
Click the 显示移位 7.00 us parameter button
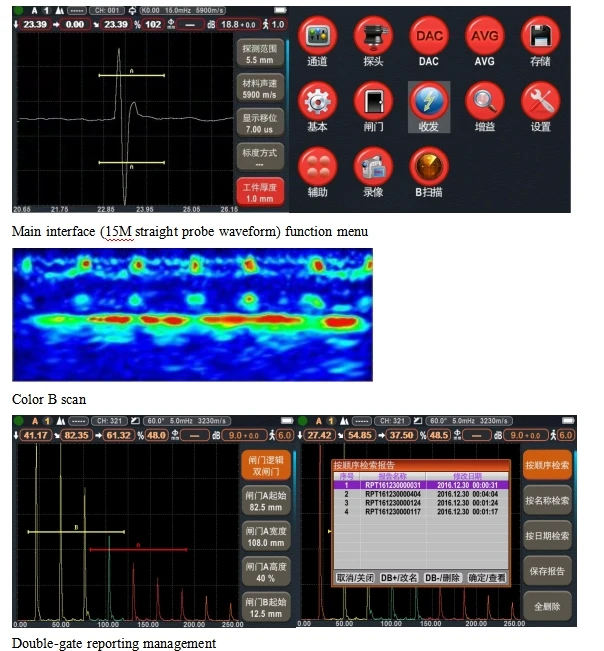[x=260, y=123]
